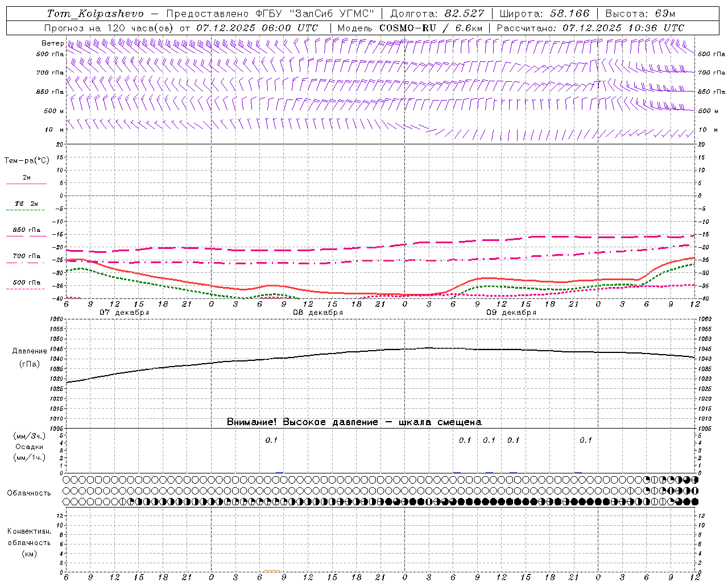Click the 09 декабря date label
Viewport: 728px width, 582px height.
[511, 312]
